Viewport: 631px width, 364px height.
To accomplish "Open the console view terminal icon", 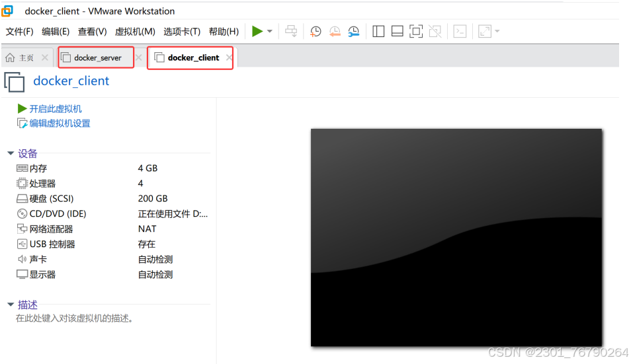I will [x=460, y=31].
